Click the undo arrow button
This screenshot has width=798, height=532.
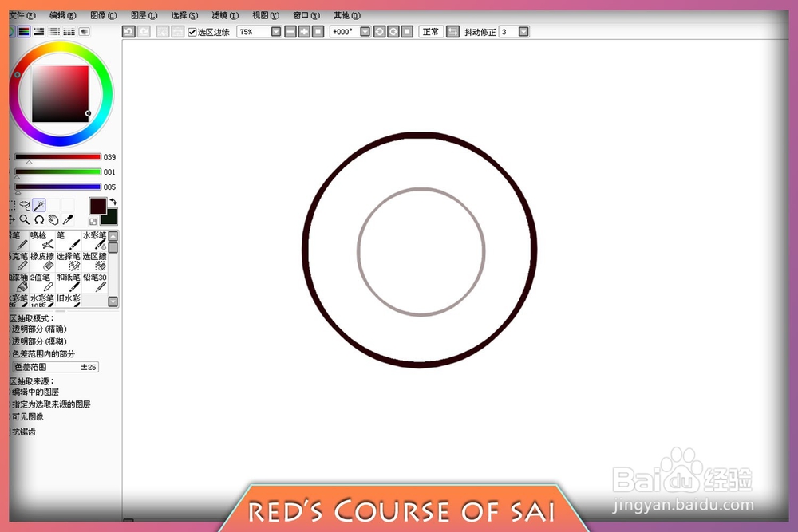128,32
